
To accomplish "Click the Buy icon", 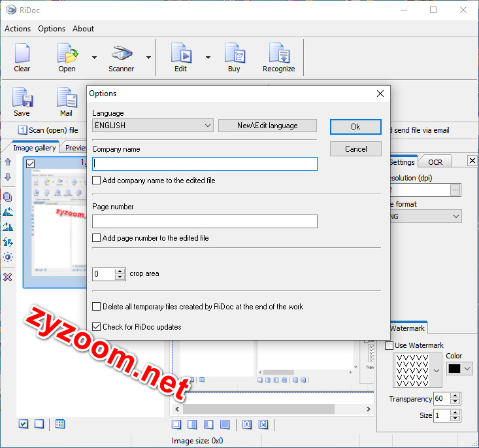I will [x=235, y=57].
